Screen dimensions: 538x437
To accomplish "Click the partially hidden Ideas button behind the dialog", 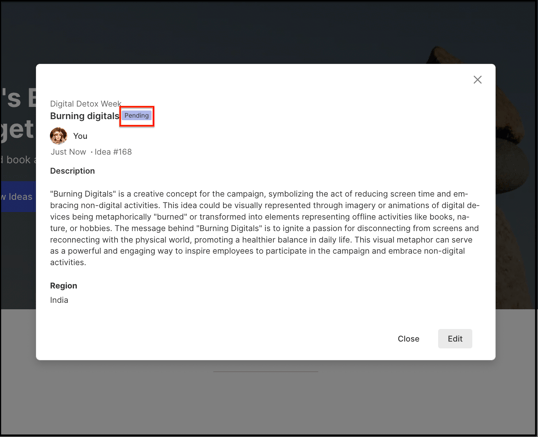I will pos(18,197).
